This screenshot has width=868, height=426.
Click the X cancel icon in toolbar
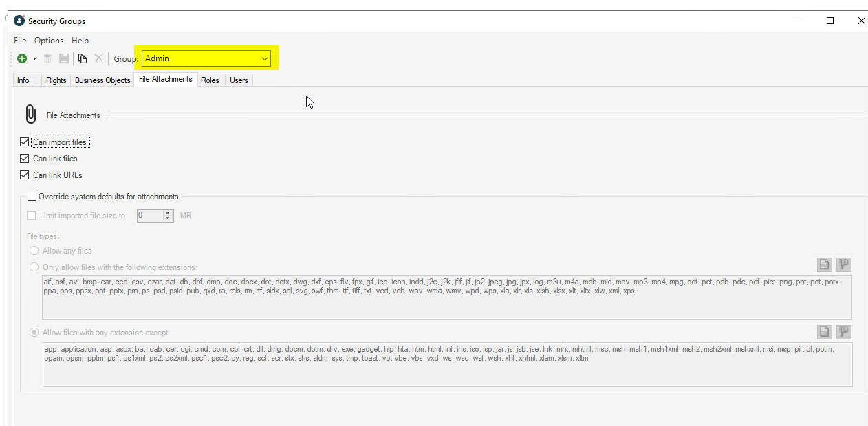coord(98,59)
